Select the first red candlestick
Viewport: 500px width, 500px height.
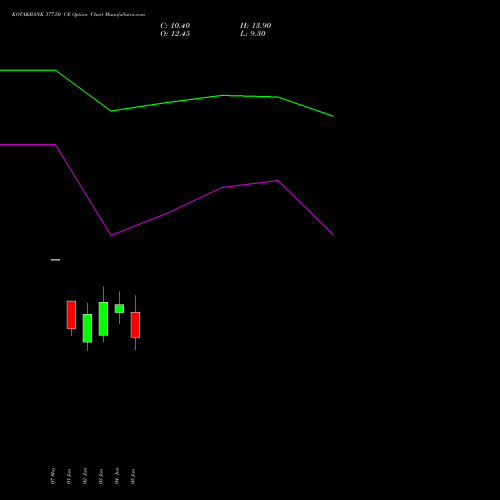pos(71,315)
